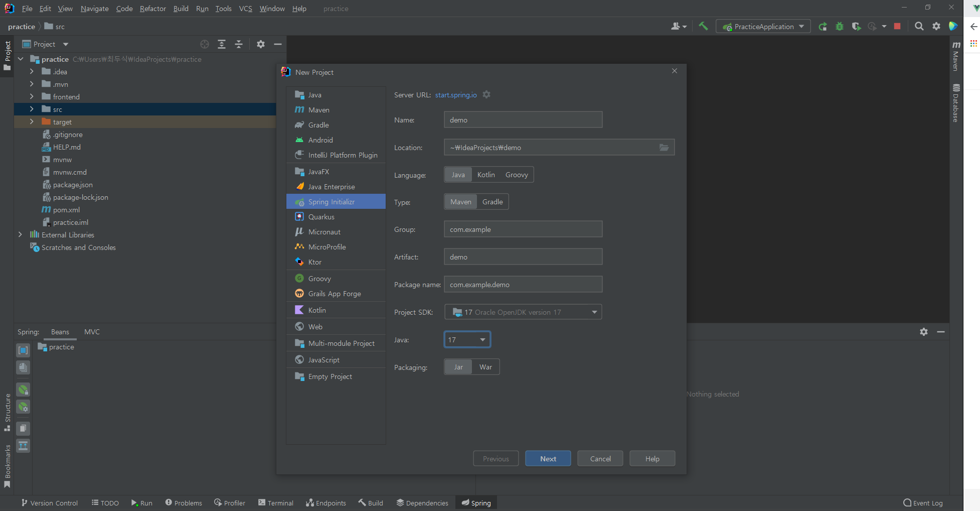
Task: Click the Location browse folder icon
Action: point(664,148)
